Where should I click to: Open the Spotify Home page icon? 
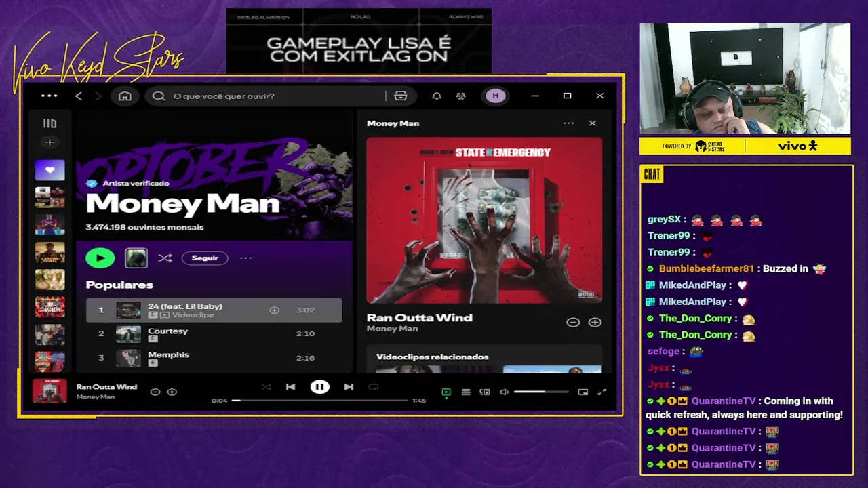pyautogui.click(x=125, y=96)
